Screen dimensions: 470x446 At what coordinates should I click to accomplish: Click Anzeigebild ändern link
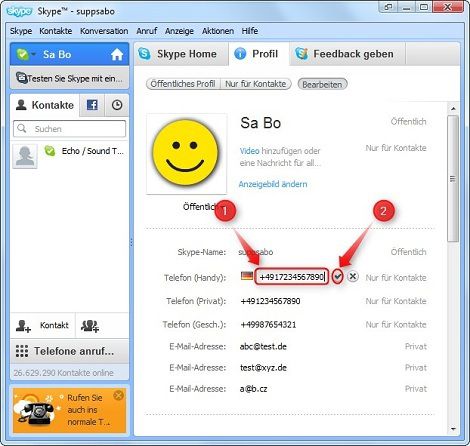tap(273, 184)
